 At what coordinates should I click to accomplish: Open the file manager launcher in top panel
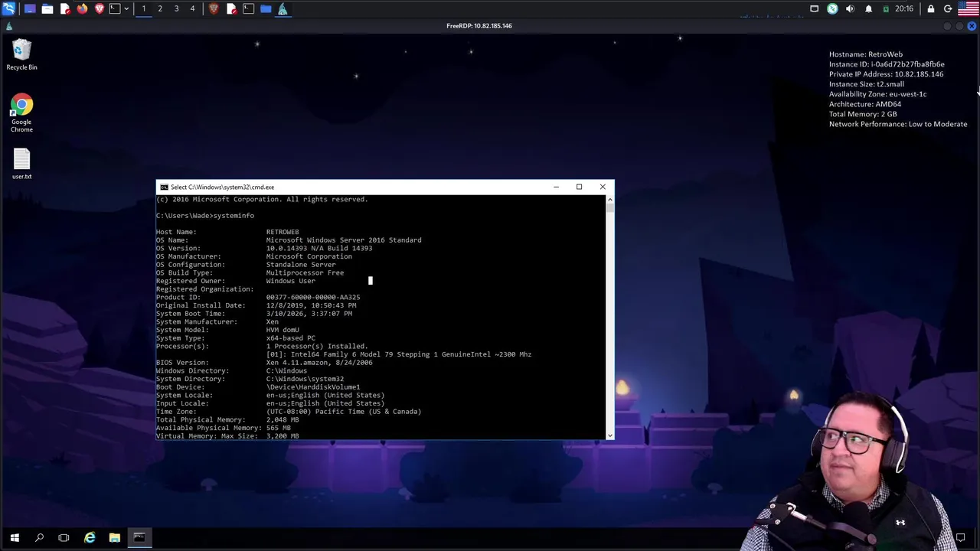(x=47, y=8)
